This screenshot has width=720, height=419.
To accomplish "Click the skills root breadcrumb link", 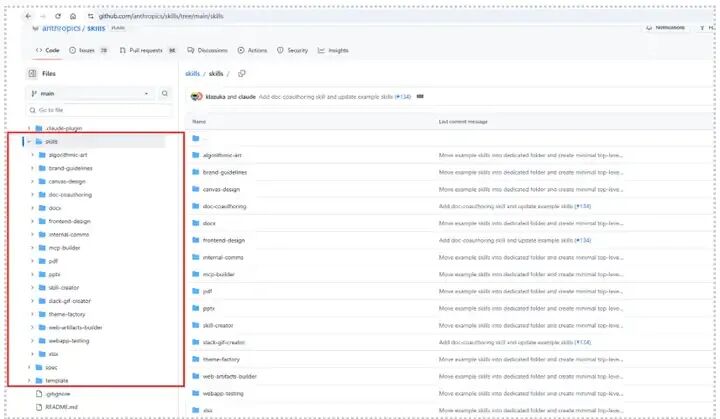I will [x=192, y=74].
